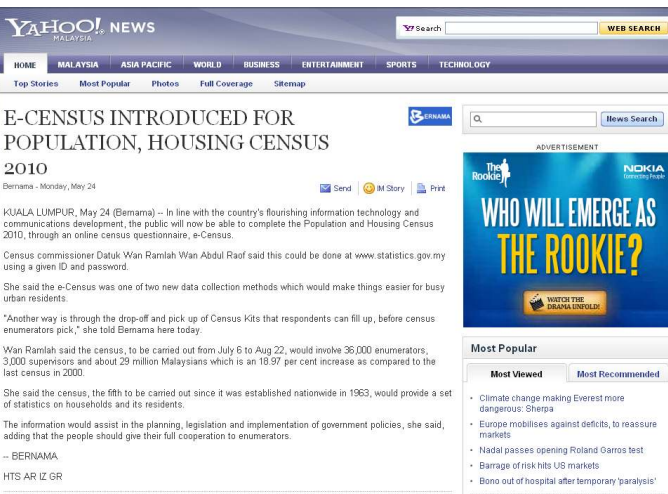Click Watch the Drama Unfold ad button

click(565, 301)
